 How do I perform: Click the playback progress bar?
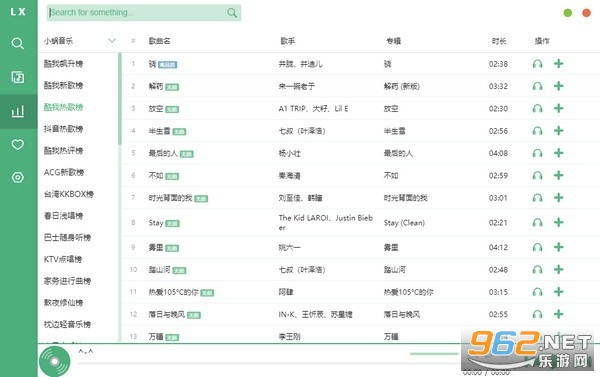tap(268, 363)
